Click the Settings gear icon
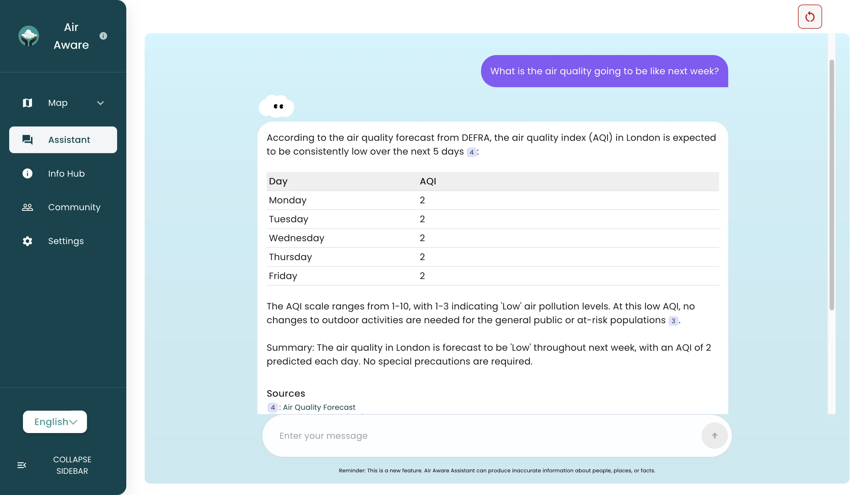The height and width of the screenshot is (495, 868). [27, 241]
